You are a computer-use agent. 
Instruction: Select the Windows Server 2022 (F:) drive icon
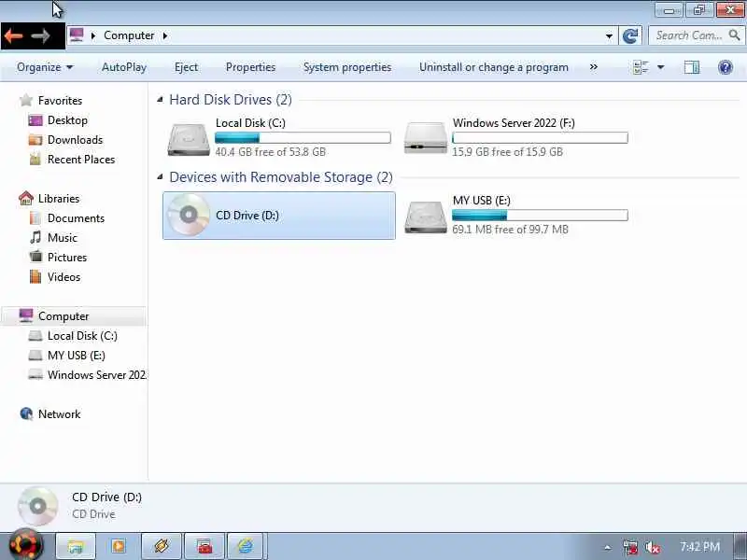pos(426,138)
